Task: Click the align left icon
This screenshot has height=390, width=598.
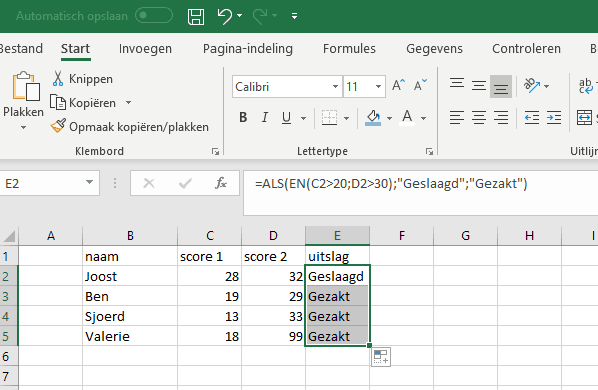Action: [457, 117]
